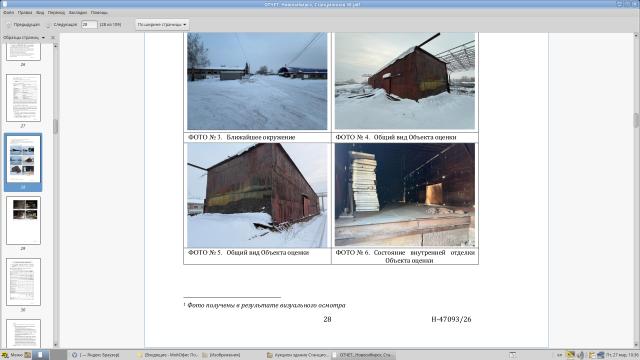Select page 30 thumbnail in sidebar
This screenshot has width=640, height=360.
pos(23,282)
